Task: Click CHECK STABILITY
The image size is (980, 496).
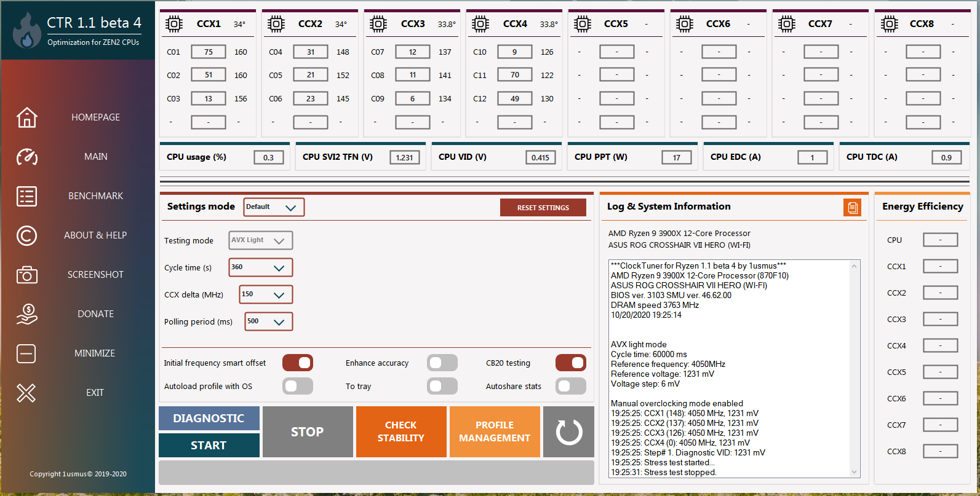Action: 401,432
